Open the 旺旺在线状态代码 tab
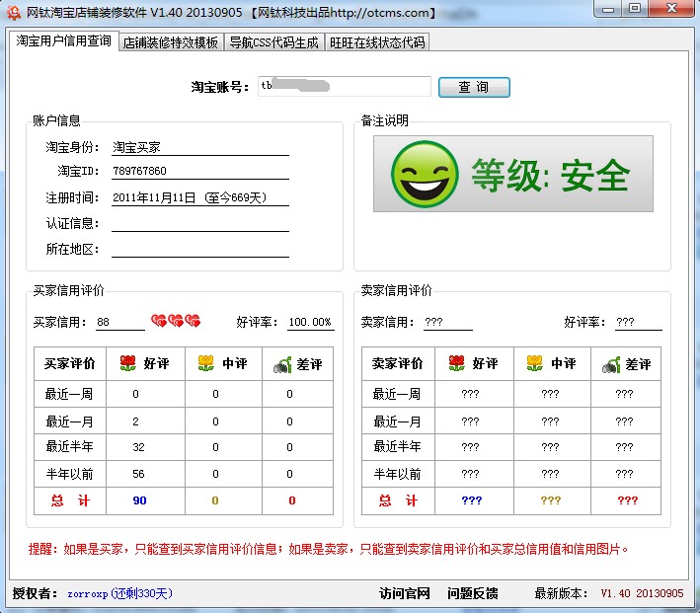The image size is (700, 613). click(377, 42)
